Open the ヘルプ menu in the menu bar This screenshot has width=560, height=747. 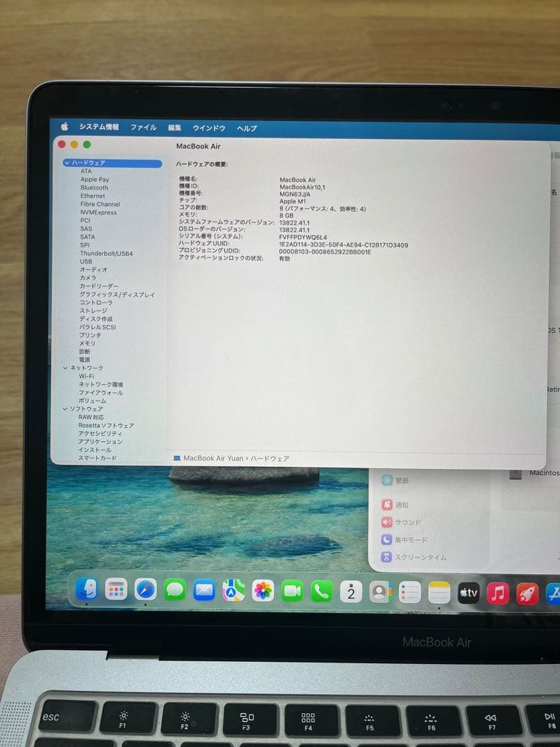(x=246, y=127)
